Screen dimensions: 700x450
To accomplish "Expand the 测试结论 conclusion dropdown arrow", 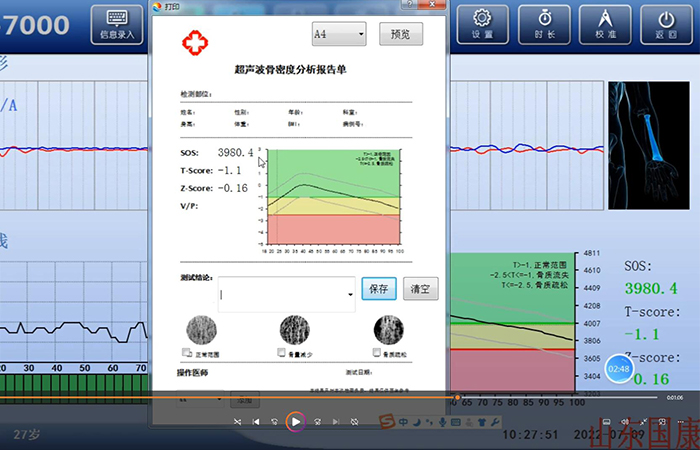I will point(350,295).
